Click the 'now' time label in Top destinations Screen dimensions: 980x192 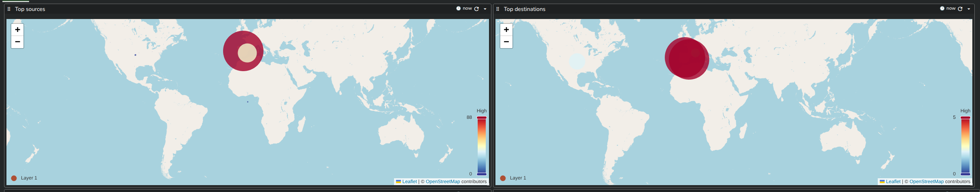(951, 8)
